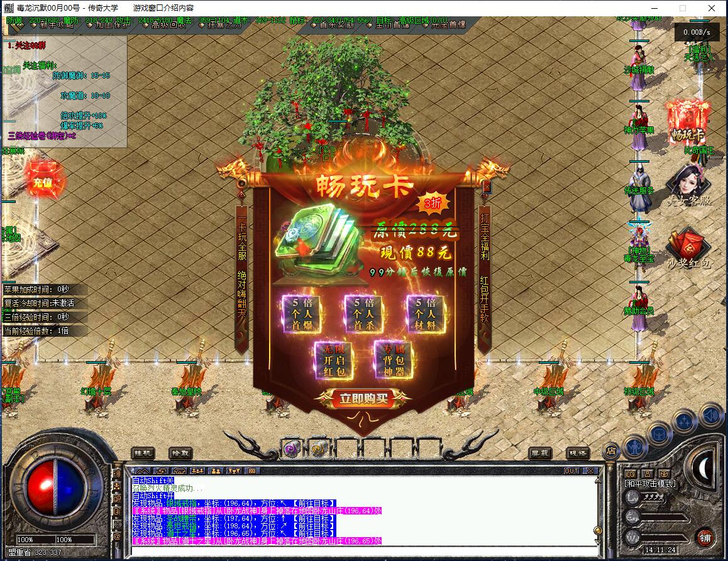Activate the gold swirl skill slot
The width and height of the screenshot is (728, 561).
click(x=319, y=449)
